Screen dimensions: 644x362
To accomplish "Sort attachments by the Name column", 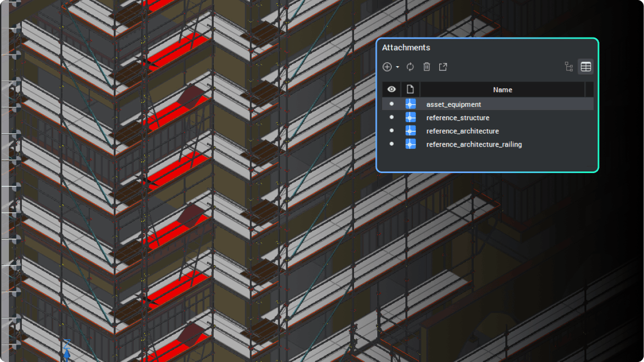I will click(x=502, y=89).
